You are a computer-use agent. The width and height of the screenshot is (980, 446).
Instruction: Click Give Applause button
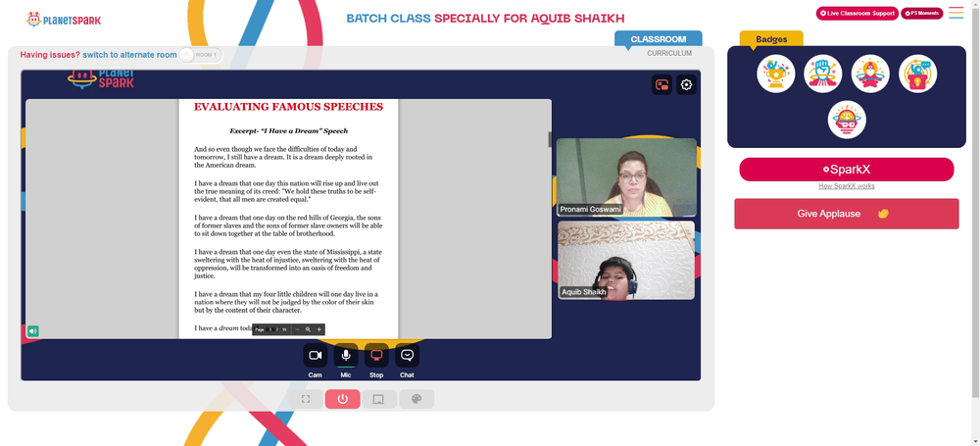click(x=847, y=214)
